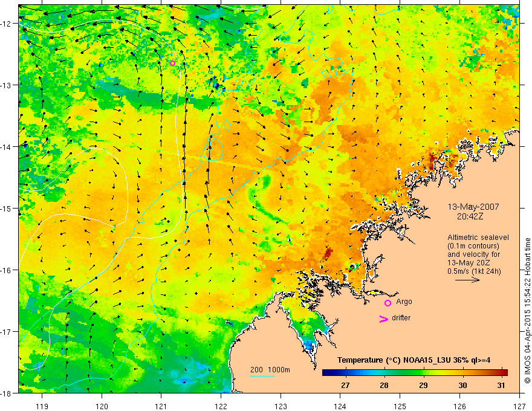The height and width of the screenshot is (411, 532).
Task: Click the magenta Argo float circle on the map
Action: click(172, 63)
